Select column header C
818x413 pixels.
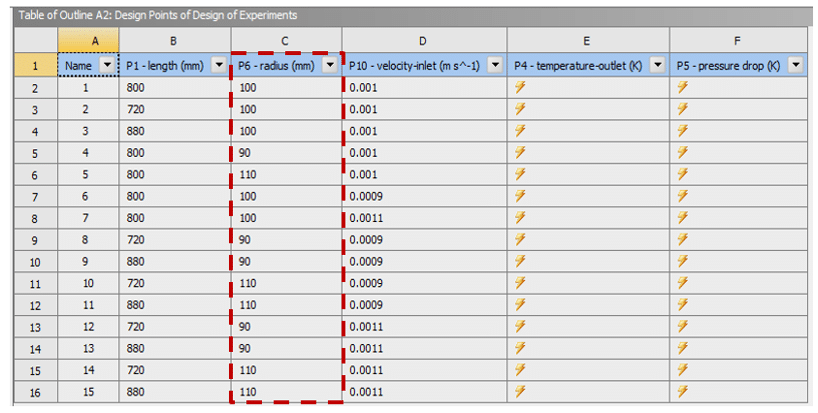286,41
